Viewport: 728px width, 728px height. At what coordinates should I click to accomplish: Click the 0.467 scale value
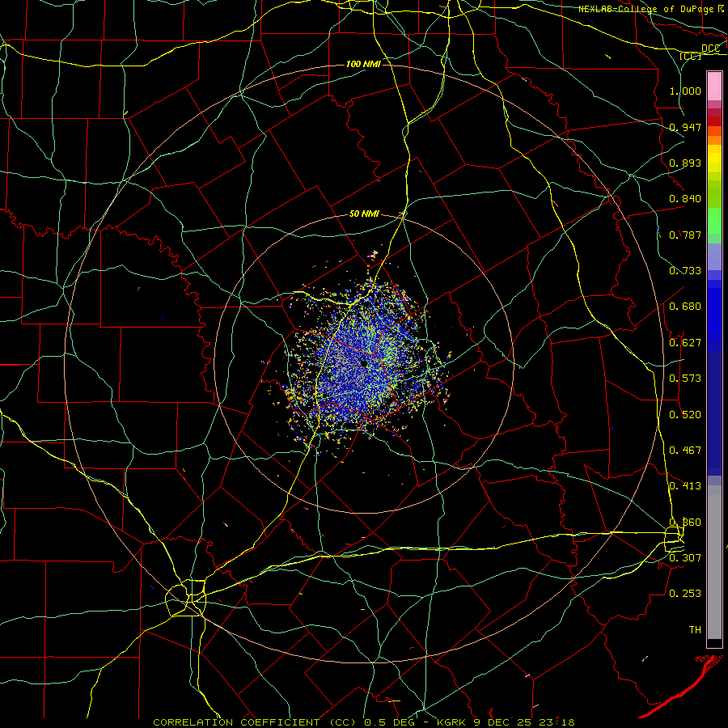[x=685, y=451]
